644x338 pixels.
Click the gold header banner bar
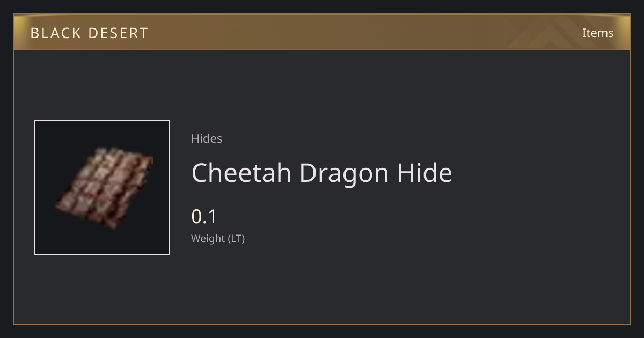click(x=322, y=32)
